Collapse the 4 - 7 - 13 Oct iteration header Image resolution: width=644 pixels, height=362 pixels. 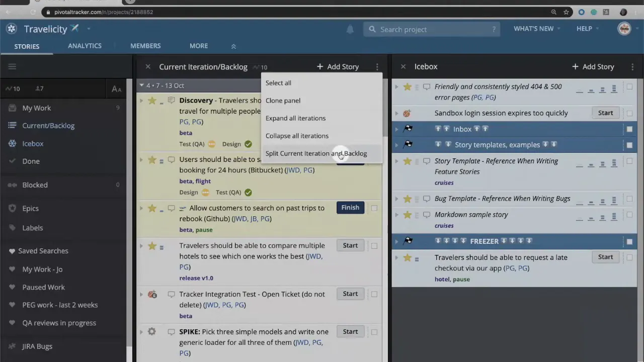141,85
